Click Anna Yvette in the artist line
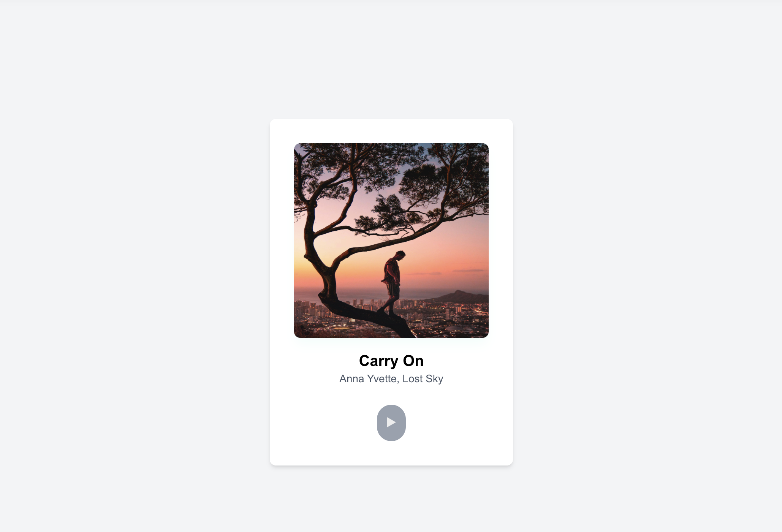 (368, 379)
